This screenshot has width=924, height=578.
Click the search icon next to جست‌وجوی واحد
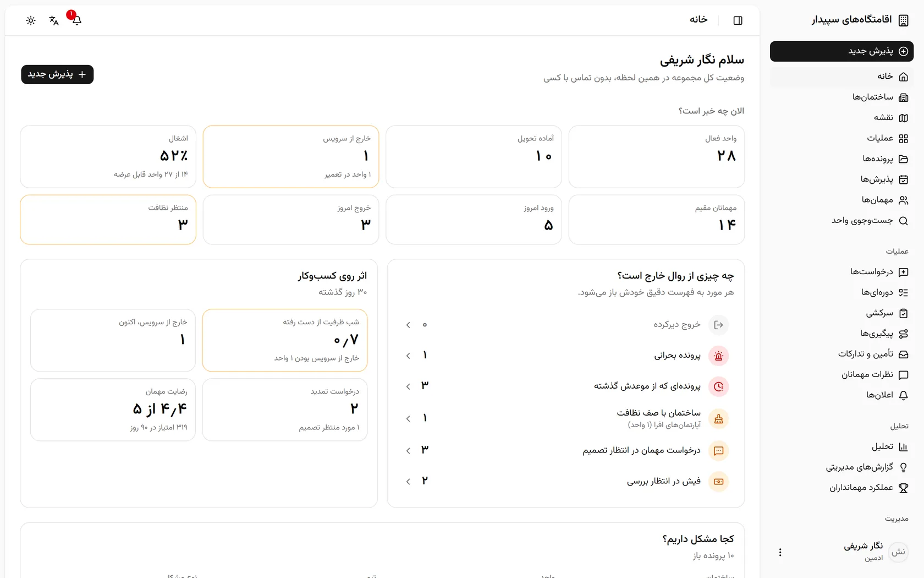tap(903, 221)
